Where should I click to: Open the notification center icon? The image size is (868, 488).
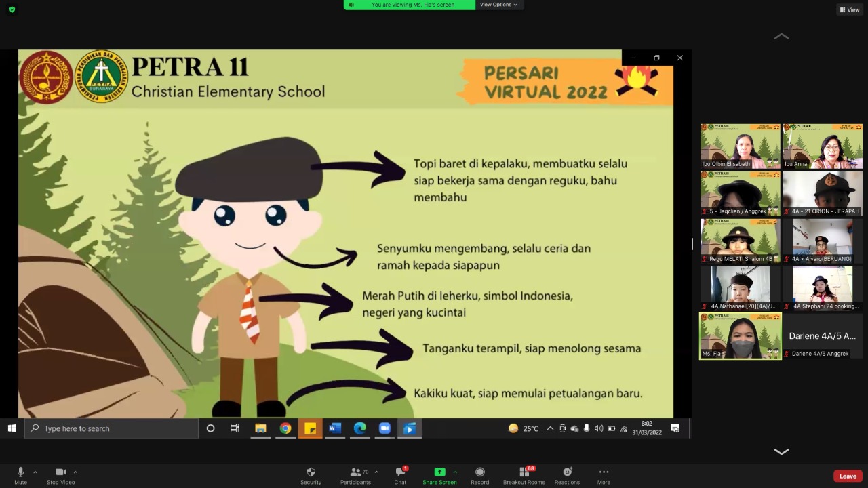[x=675, y=428]
